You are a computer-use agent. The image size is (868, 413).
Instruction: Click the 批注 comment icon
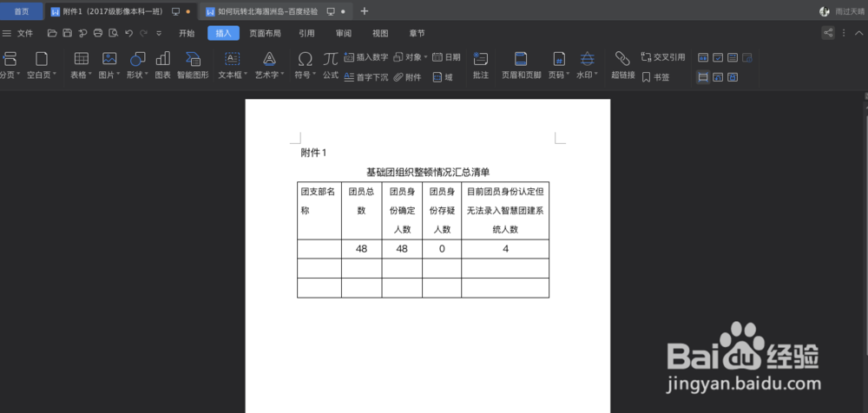point(481,66)
